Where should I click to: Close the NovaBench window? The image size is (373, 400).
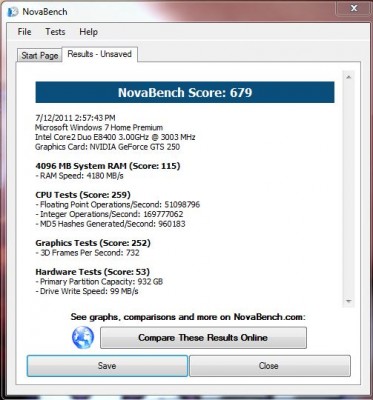click(353, 8)
